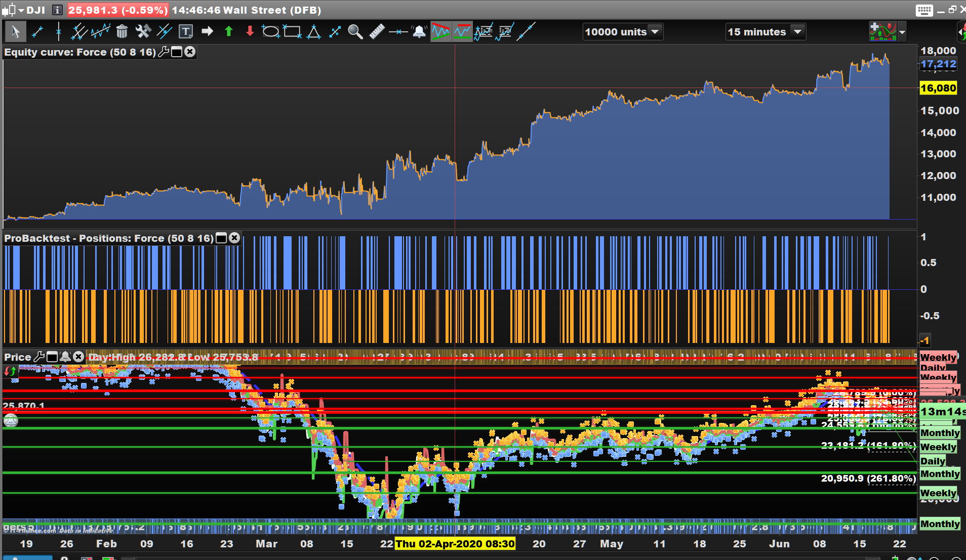Maximize the ProBacktest Positions panel

(x=221, y=238)
